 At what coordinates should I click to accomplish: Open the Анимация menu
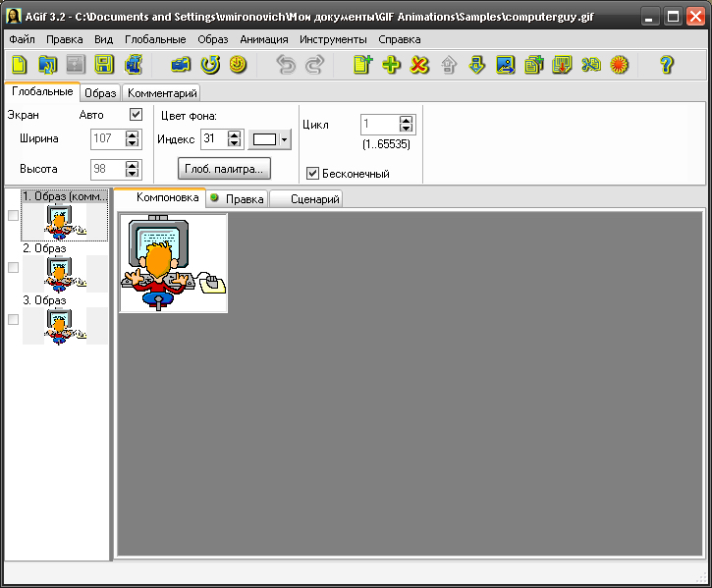263,39
